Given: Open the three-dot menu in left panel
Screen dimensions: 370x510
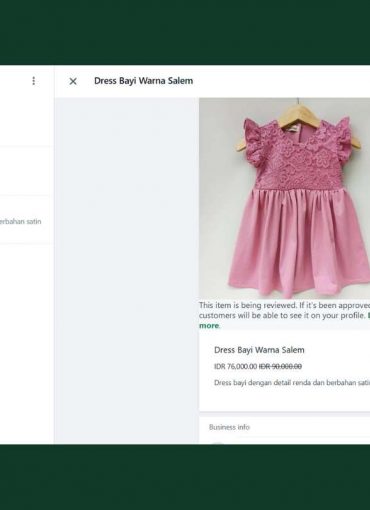Looking at the screenshot, I should click(33, 81).
